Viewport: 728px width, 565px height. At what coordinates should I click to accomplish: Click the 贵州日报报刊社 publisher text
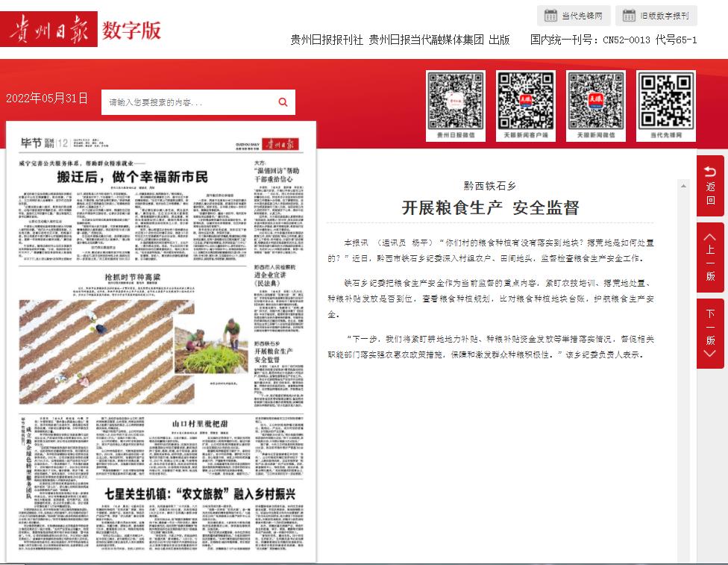point(327,40)
